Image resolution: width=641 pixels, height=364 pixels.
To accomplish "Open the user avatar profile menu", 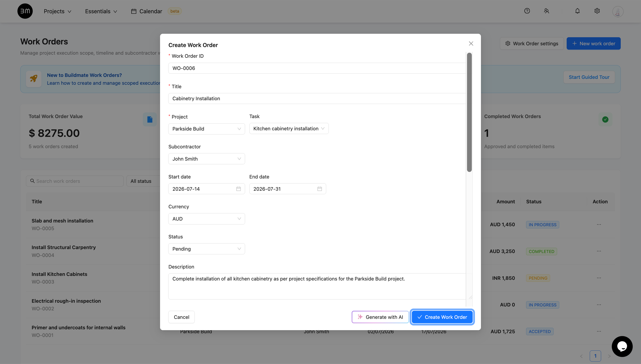I will pyautogui.click(x=618, y=12).
